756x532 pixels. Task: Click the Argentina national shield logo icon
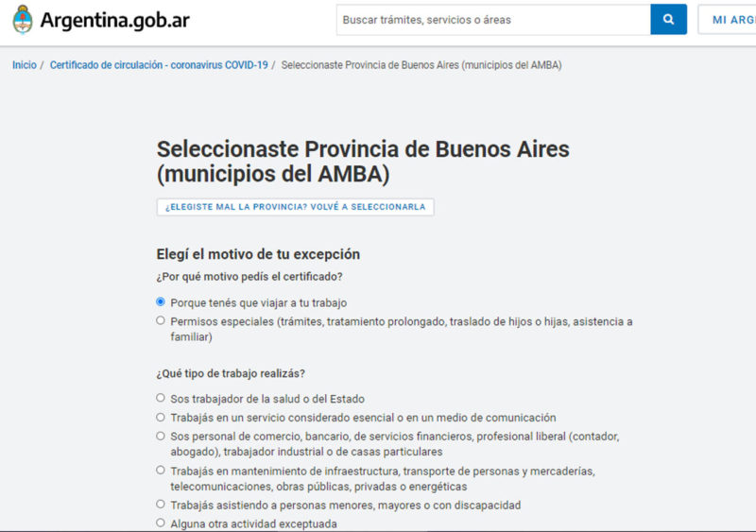point(23,20)
